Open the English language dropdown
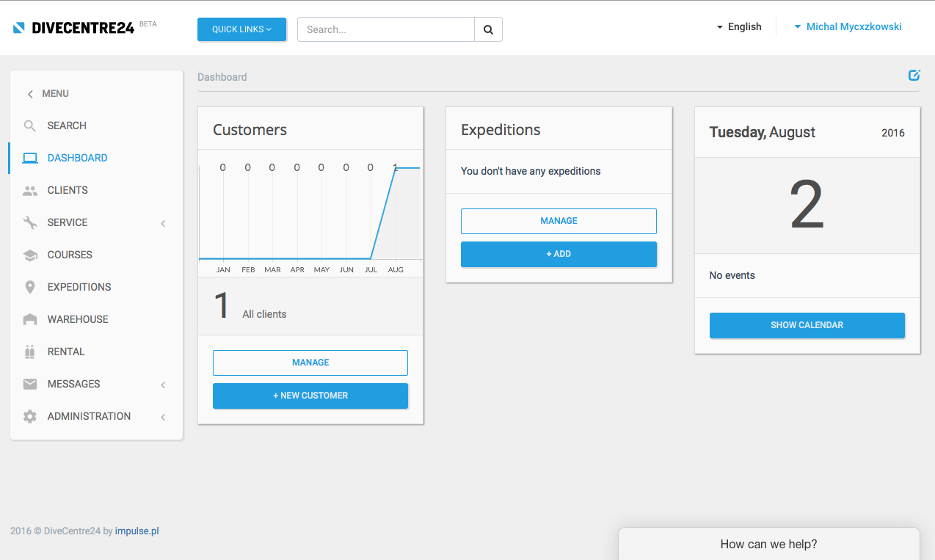 pyautogui.click(x=739, y=26)
